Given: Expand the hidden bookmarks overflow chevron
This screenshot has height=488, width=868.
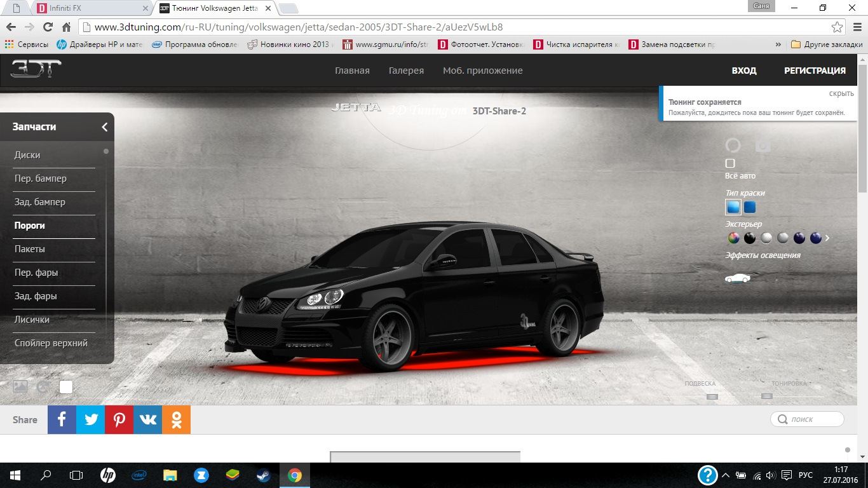Looking at the screenshot, I should click(x=778, y=44).
